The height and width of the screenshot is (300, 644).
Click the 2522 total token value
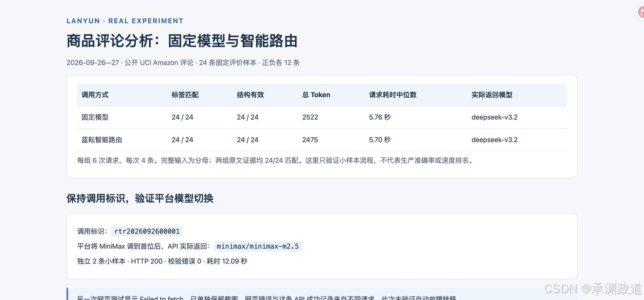tap(310, 117)
